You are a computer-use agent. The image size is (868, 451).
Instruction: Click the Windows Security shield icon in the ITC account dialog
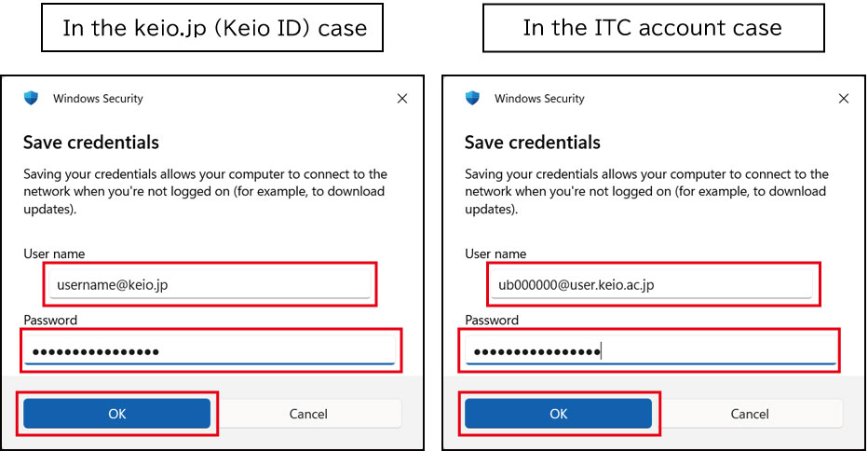tap(473, 98)
